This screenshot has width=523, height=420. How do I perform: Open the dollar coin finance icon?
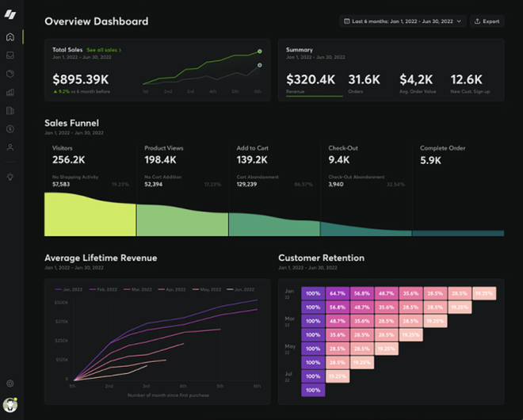point(10,128)
